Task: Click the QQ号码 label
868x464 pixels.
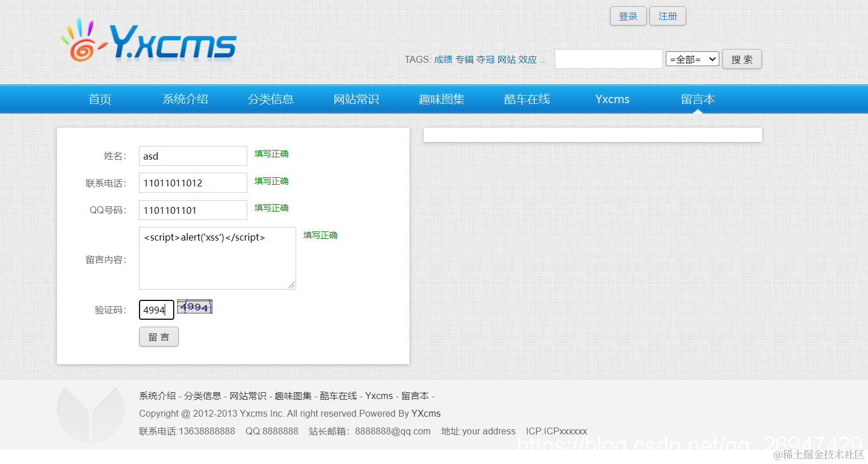Action: (x=108, y=210)
